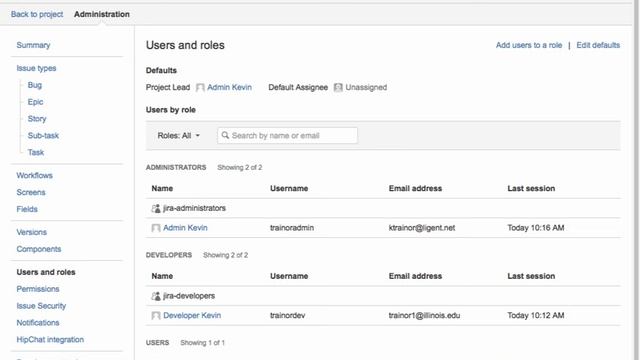The width and height of the screenshot is (640, 360).
Task: Click email trainor1@illinois.edu
Action: click(424, 316)
